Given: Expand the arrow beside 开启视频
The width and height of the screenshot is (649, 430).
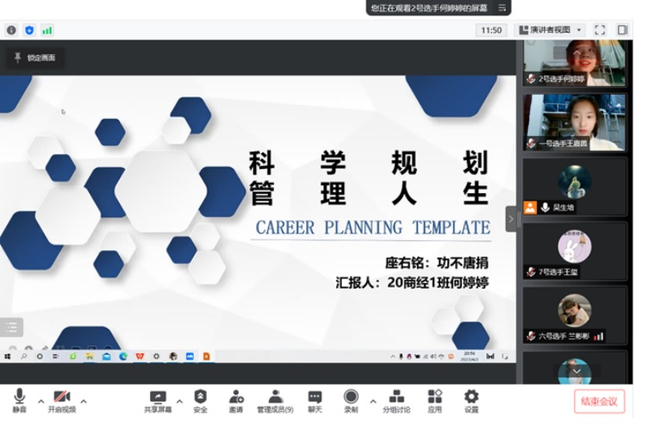Looking at the screenshot, I should pos(84,401).
